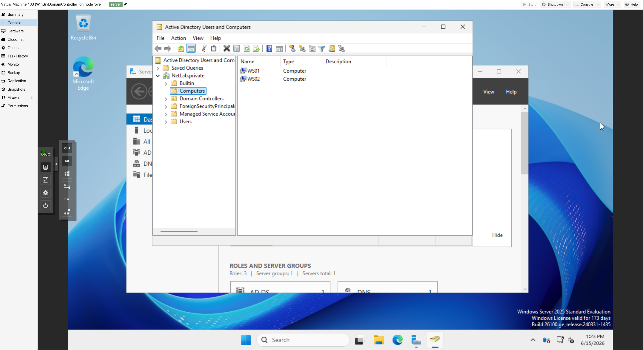Select Dashboard in Server Manager sidebar
This screenshot has width=644, height=350.
point(140,119)
